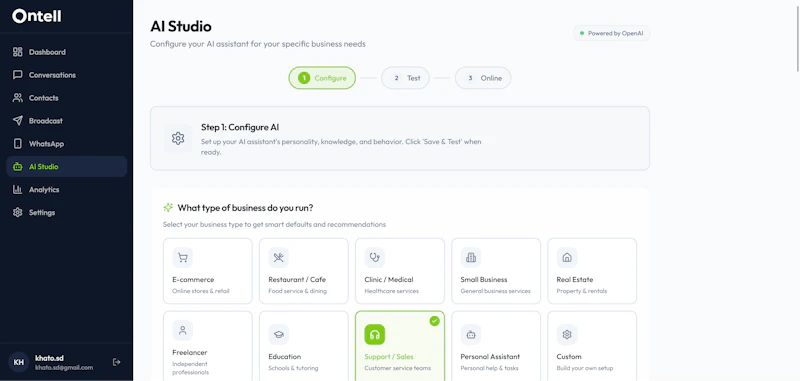Click the Clinic / Medical stethoscope icon

coord(374,258)
